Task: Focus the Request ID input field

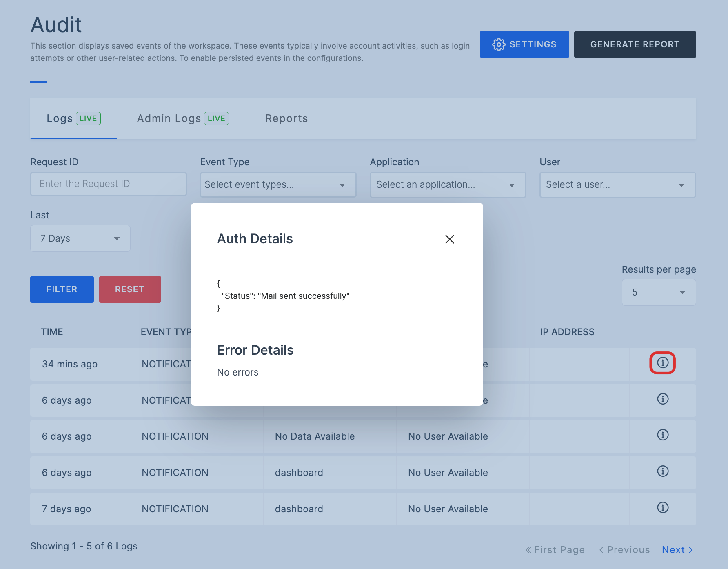Action: (x=109, y=184)
